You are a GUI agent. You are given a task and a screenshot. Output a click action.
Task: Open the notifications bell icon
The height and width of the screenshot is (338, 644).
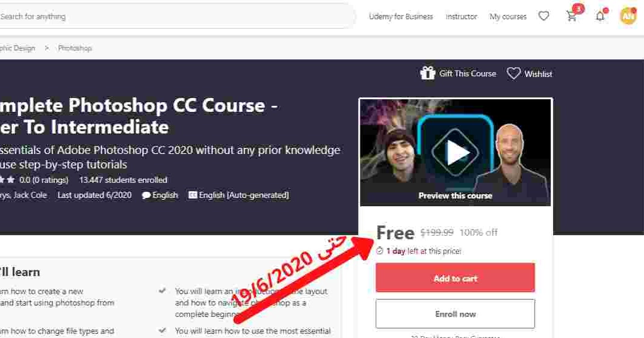click(600, 16)
